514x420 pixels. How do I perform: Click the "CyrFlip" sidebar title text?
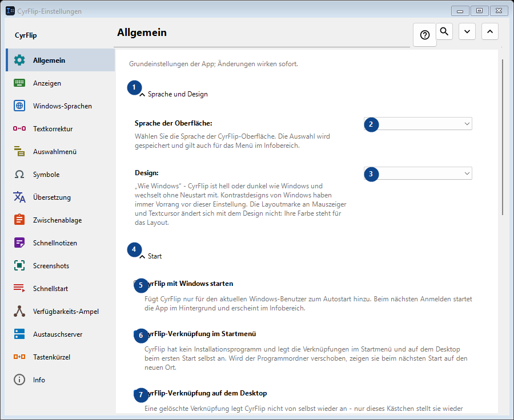pyautogui.click(x=26, y=35)
